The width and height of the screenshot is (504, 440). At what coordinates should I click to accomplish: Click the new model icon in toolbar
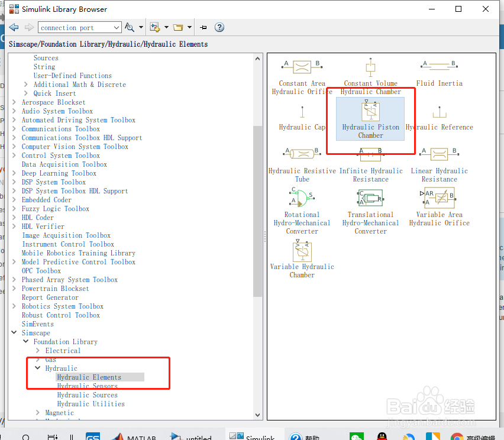[155, 27]
